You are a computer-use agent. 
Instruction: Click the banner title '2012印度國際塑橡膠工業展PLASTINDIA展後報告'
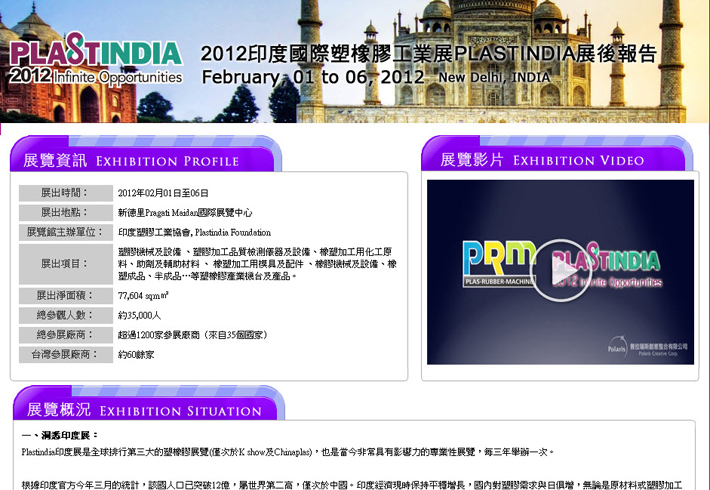[x=428, y=53]
